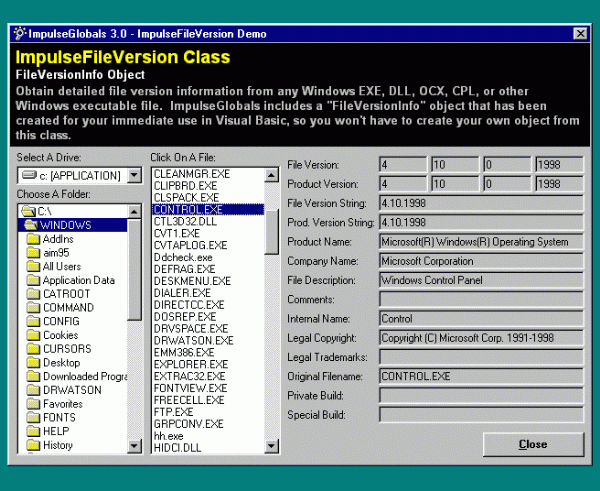
Task: Select the highlighted CONTROL.EXE file
Action: [208, 210]
